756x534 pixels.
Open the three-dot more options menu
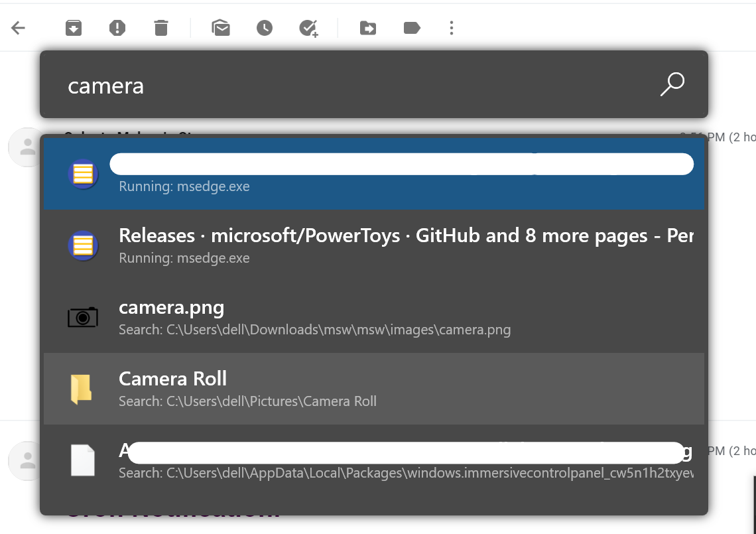[452, 28]
